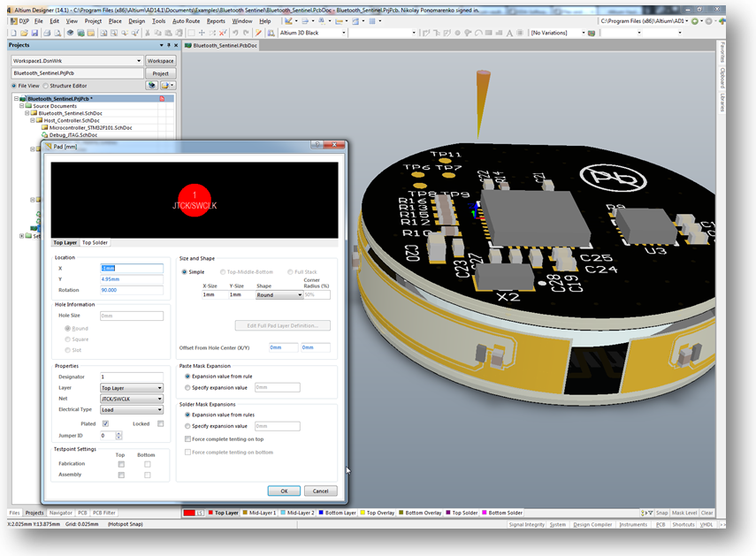Select the Top-Middle-Bottom pad shape option
756x556 pixels.
[223, 272]
